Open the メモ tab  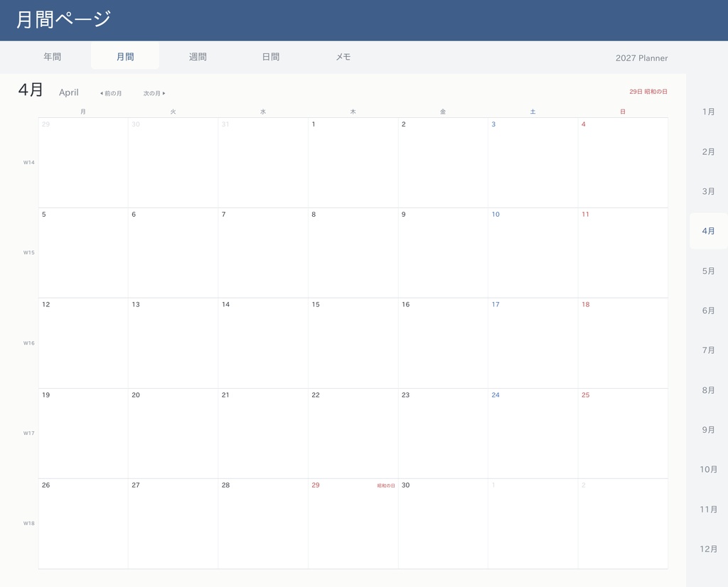point(343,57)
